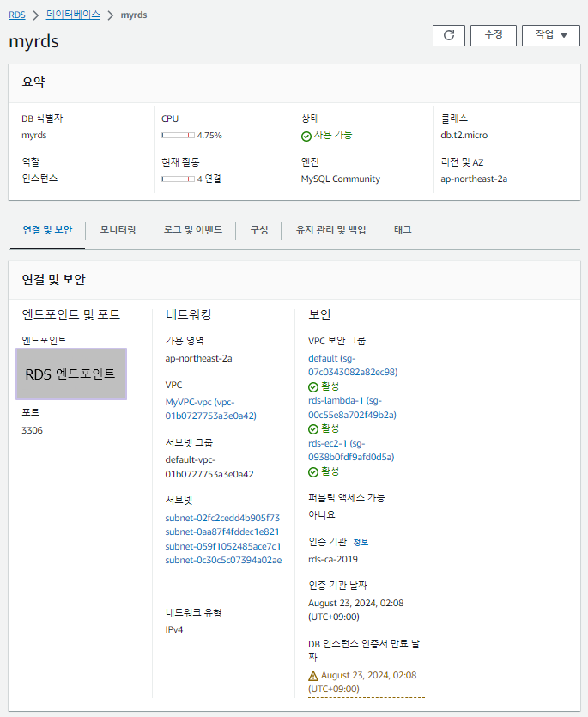
Task: Click ap-northeast-2a in the summary panel
Action: click(x=474, y=179)
